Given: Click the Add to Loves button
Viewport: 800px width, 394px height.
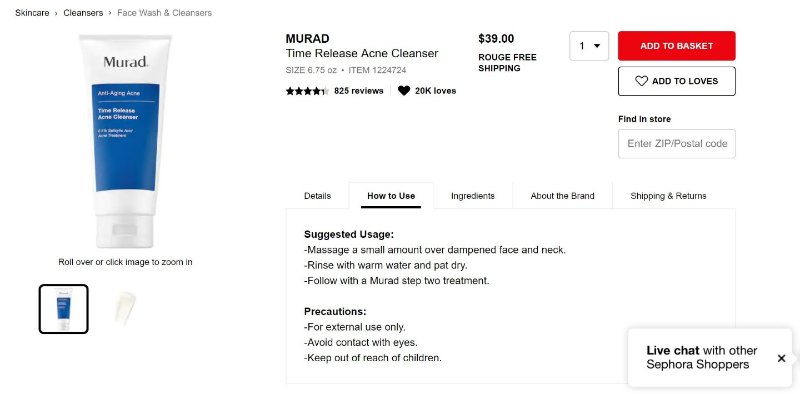Looking at the screenshot, I should pyautogui.click(x=677, y=81).
